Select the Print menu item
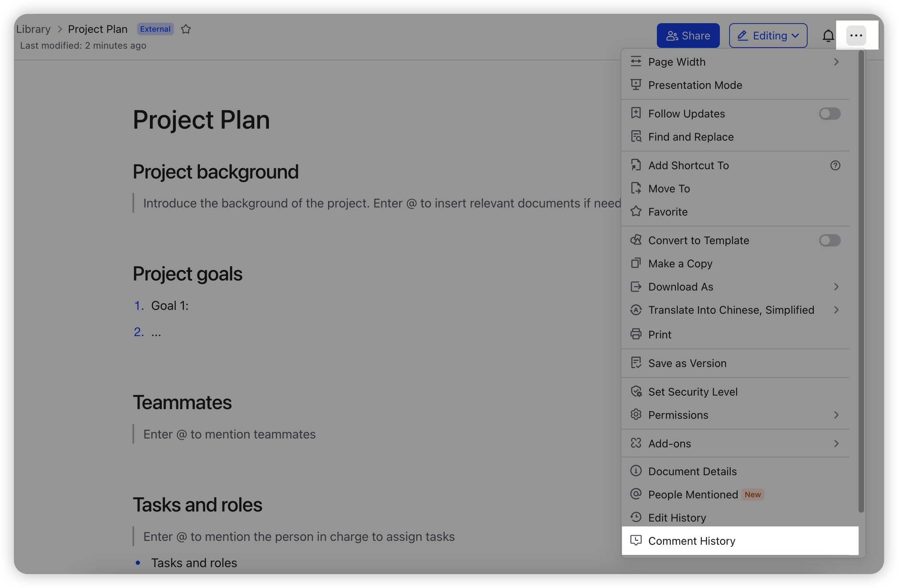The image size is (898, 588). pos(660,334)
